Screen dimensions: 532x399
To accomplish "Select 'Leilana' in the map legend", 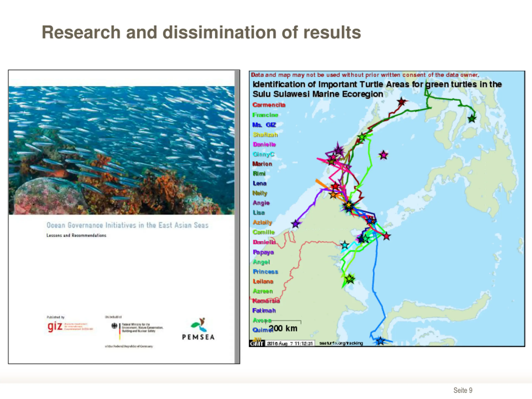I will (x=263, y=281).
